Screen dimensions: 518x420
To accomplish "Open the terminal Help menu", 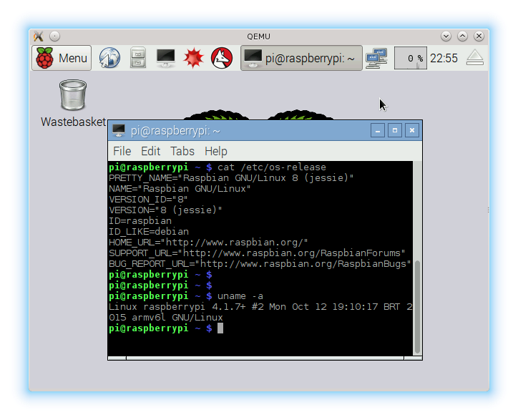I will click(216, 151).
